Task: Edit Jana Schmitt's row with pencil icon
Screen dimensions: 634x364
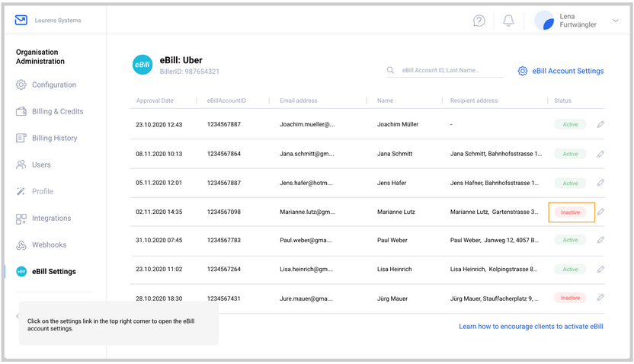Action: [600, 154]
